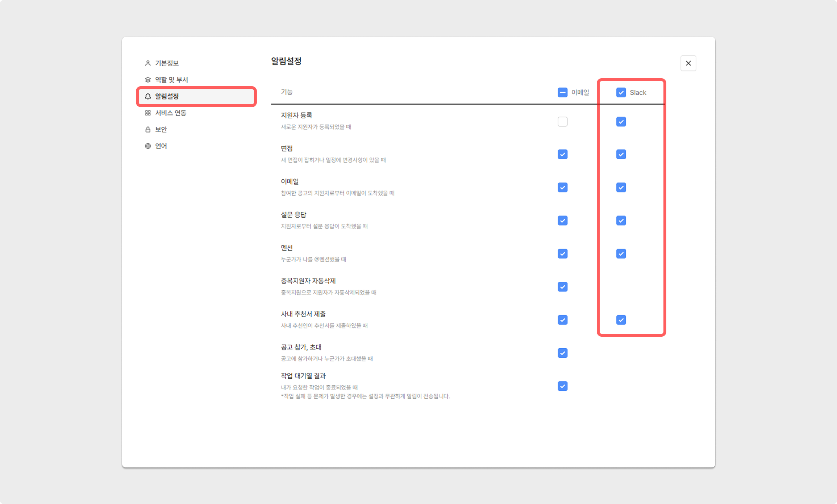This screenshot has width=837, height=504.
Task: Open the 기본정보 menu item
Action: pyautogui.click(x=167, y=63)
